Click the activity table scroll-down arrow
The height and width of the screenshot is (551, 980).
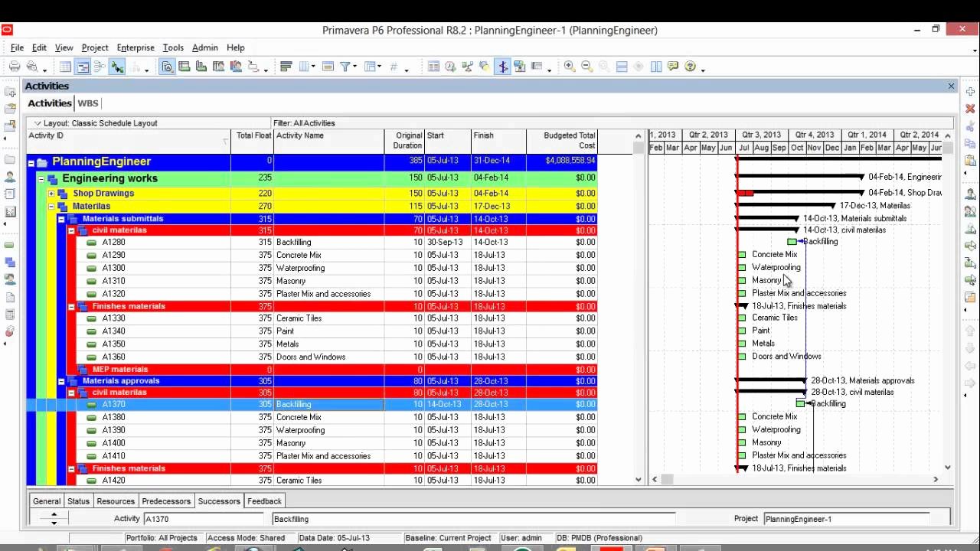point(638,480)
